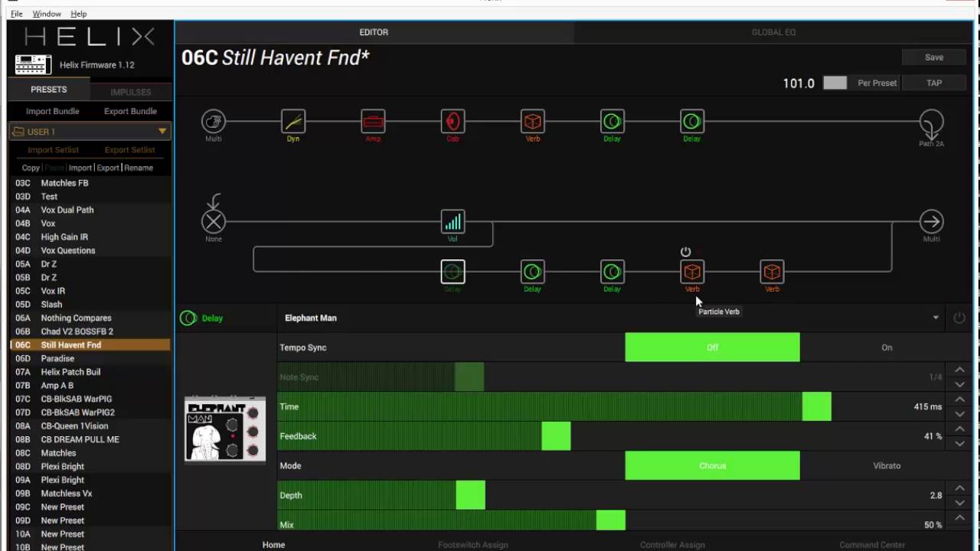Click the Save button
This screenshot has width=980, height=551.
coord(934,57)
